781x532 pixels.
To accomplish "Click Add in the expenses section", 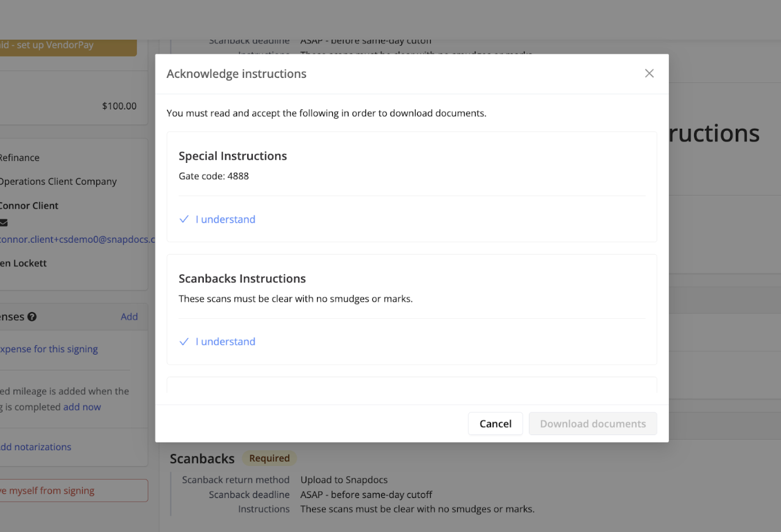I will (x=129, y=316).
